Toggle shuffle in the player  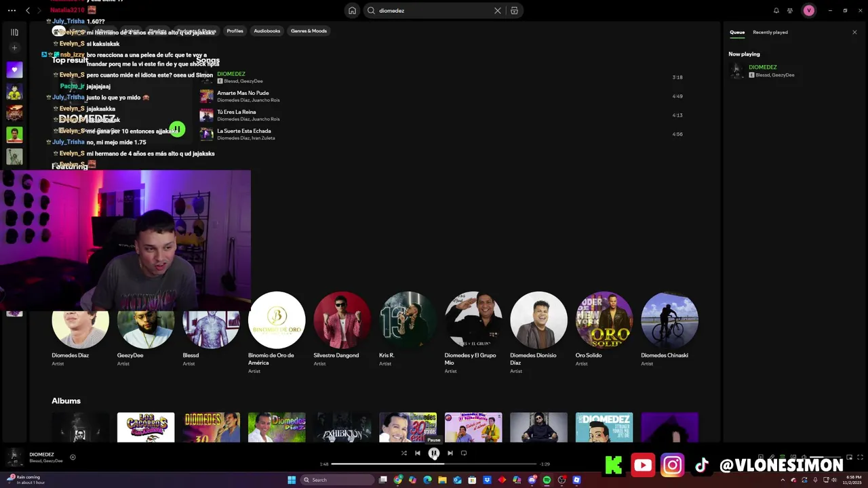tap(403, 453)
